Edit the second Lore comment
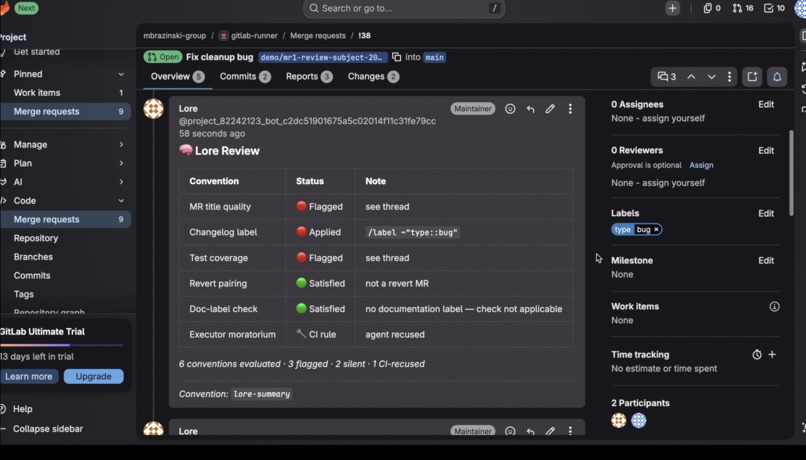The height and width of the screenshot is (460, 806). (x=550, y=431)
